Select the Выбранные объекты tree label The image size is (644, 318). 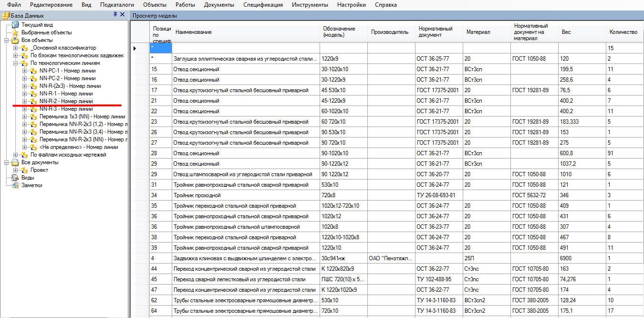point(47,32)
